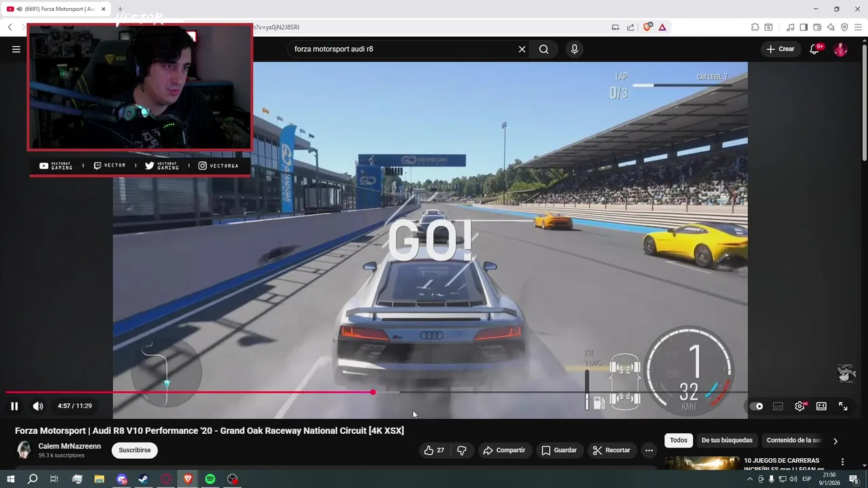The width and height of the screenshot is (868, 488).
Task: Toggle the browser sidebar panel
Action: coord(804,27)
